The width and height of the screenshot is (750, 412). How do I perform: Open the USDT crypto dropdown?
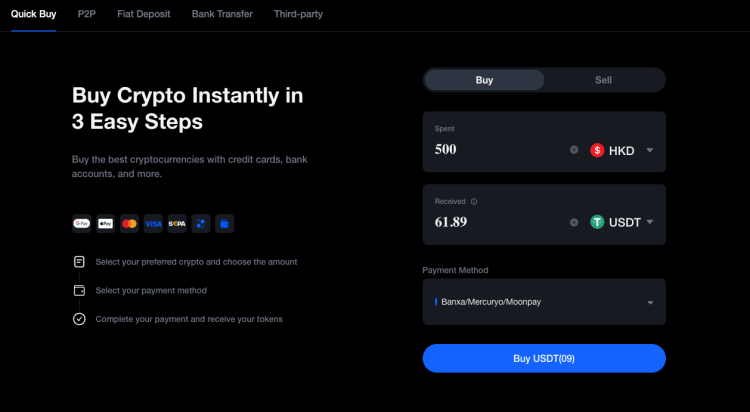(x=622, y=222)
